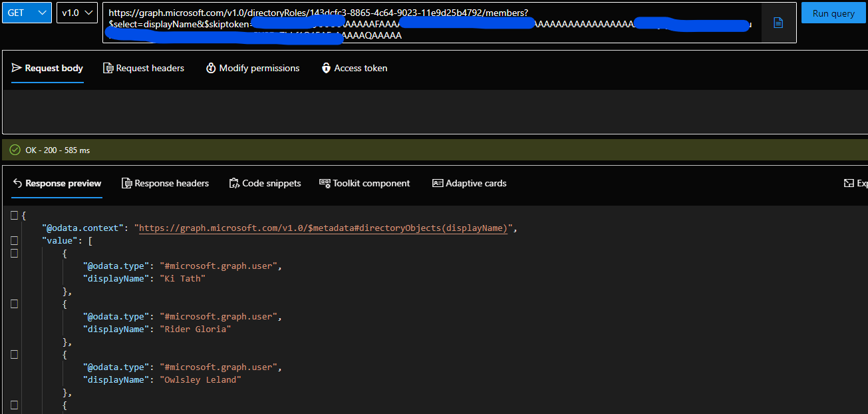The image size is (868, 414).
Task: Click the sample document icon beside the query bar
Action: click(778, 22)
